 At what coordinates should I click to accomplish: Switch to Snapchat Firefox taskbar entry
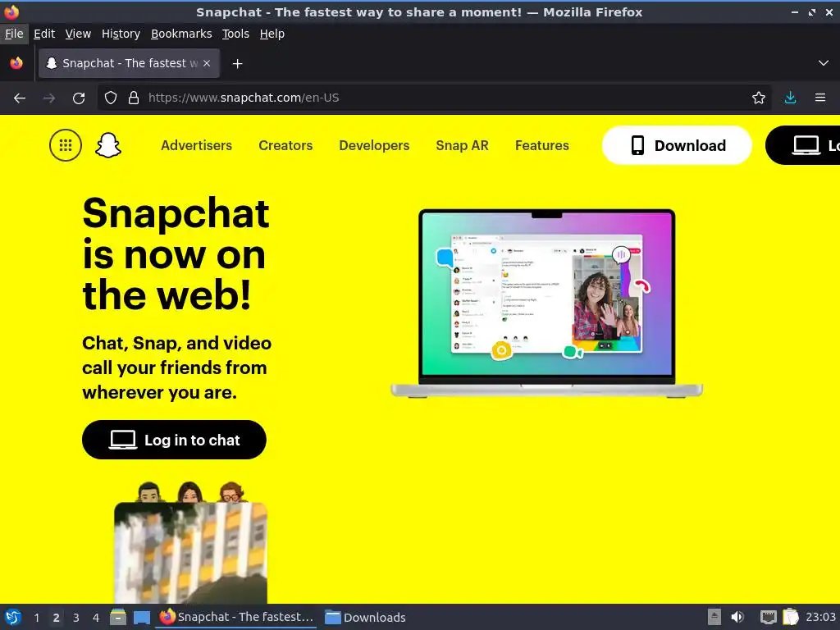point(236,617)
